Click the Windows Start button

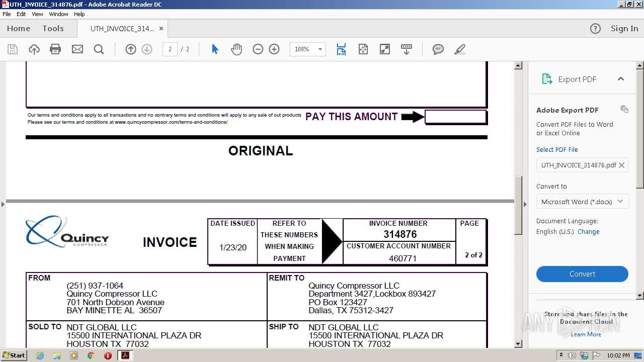(14, 355)
